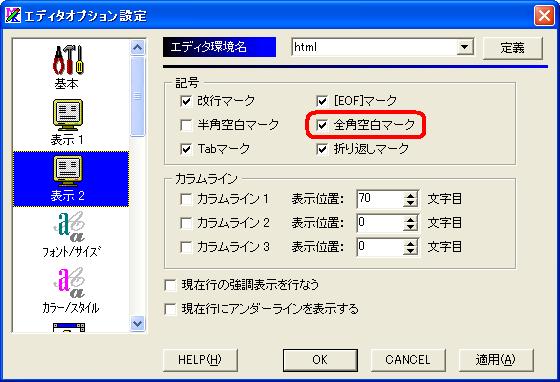
Task: Uncheck the 折り返しマーク checkbox
Action: (x=322, y=149)
